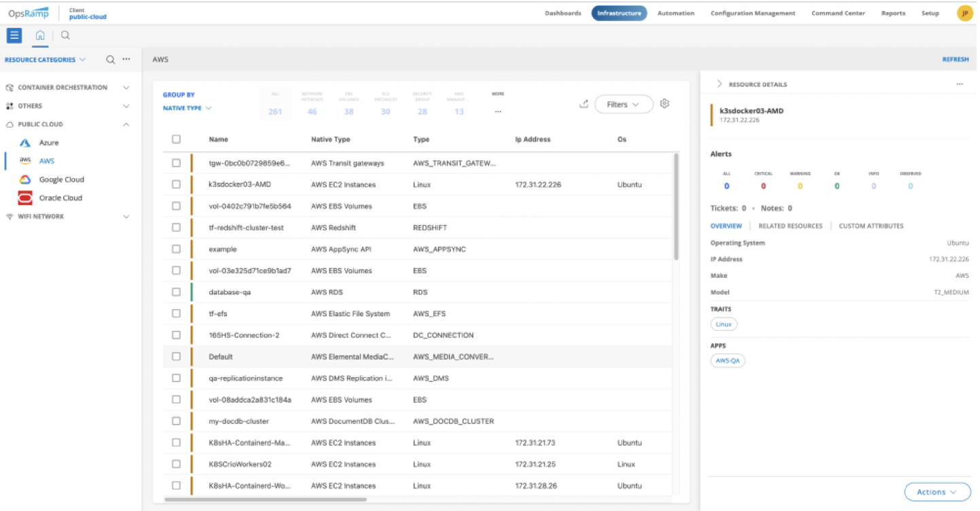Screen dimensions: 980x511
Task: Select the Azure cloud provider icon
Action: click(24, 142)
